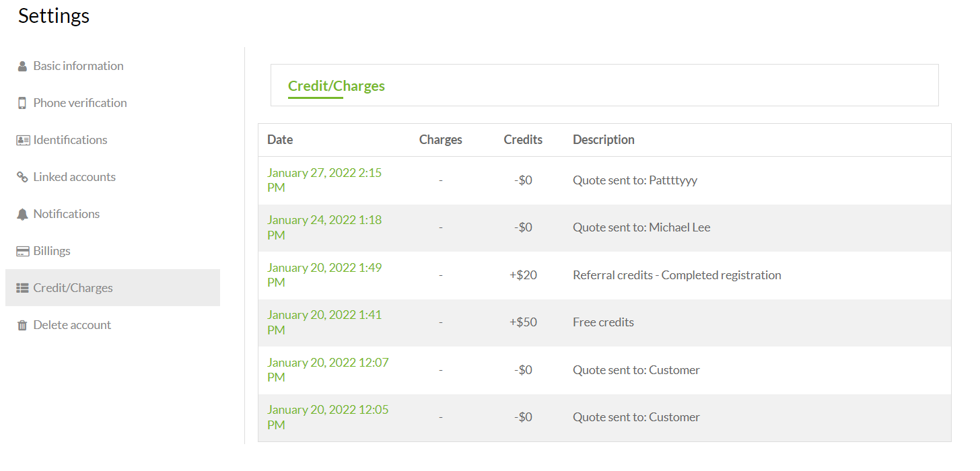Open the January 27, 2022 2:15 PM entry
Viewport: 980px width, 471px height.
click(x=324, y=180)
